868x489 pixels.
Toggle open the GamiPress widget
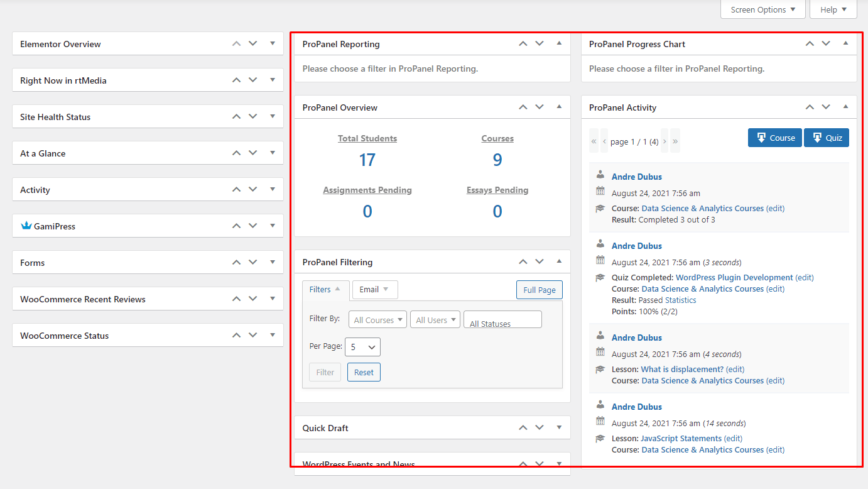coord(273,226)
